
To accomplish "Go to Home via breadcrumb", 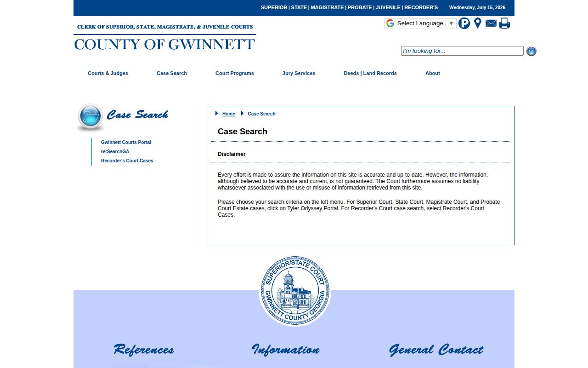I will [228, 114].
